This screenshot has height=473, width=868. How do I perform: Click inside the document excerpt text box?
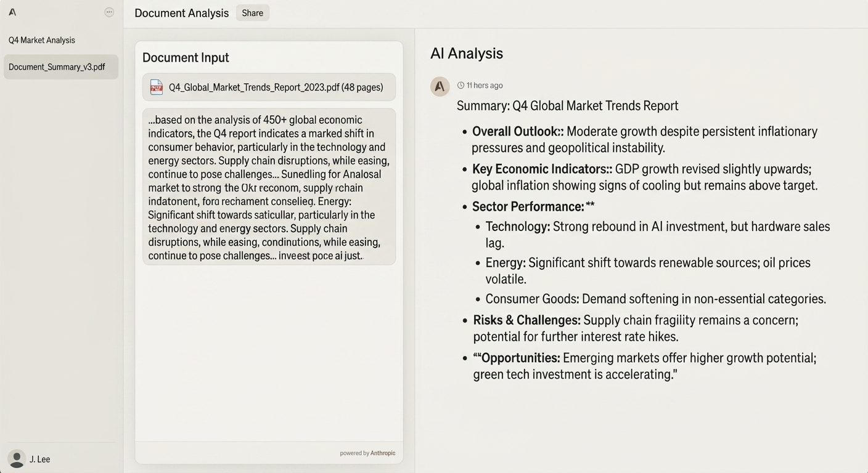269,187
